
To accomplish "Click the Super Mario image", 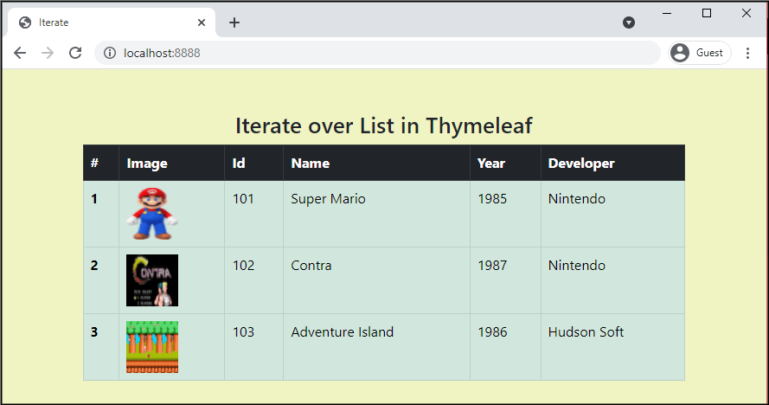I will (150, 213).
